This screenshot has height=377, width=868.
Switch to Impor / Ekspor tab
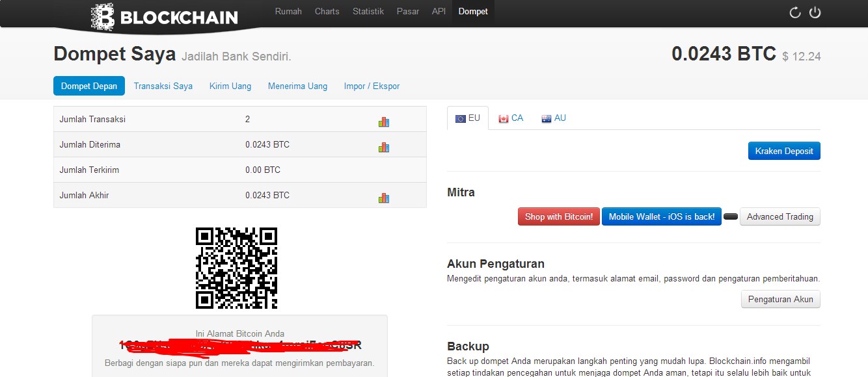pyautogui.click(x=372, y=86)
